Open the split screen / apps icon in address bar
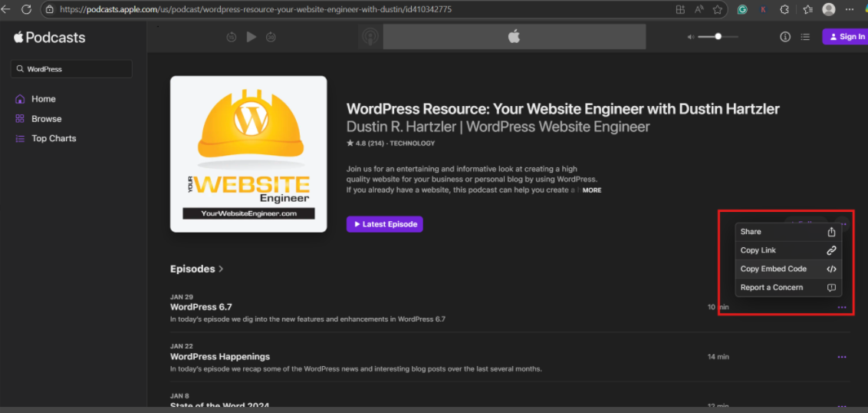Image resolution: width=868 pixels, height=413 pixels. click(x=680, y=9)
